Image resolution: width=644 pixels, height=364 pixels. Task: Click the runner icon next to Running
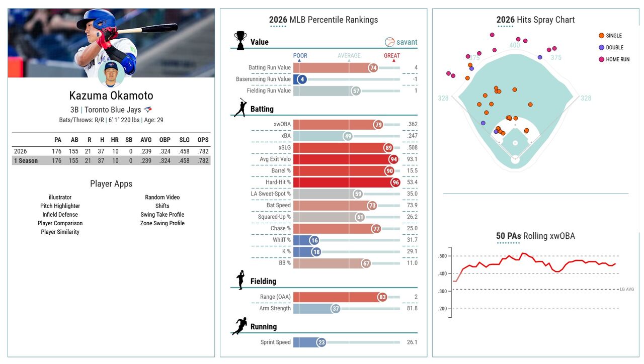click(x=239, y=326)
